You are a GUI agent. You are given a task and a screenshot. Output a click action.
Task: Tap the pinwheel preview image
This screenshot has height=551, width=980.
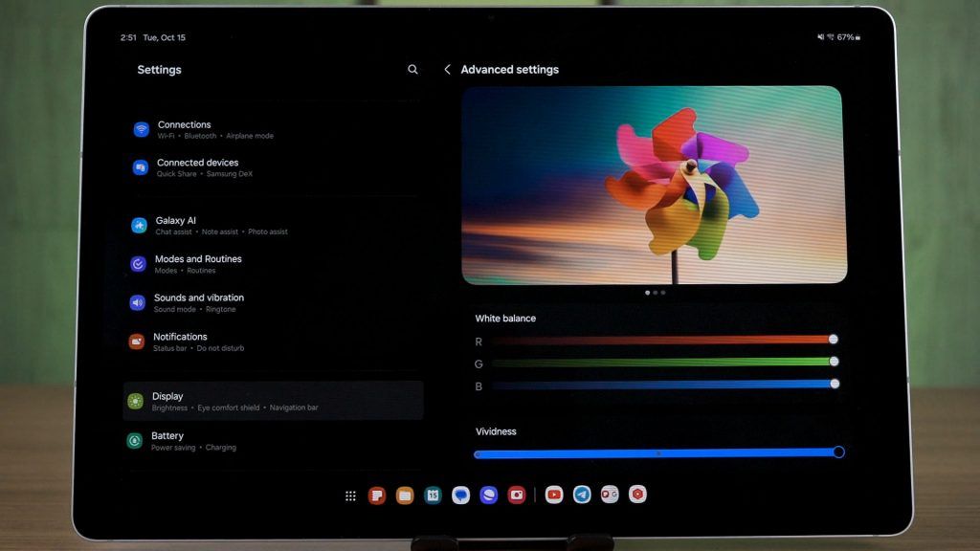[655, 185]
